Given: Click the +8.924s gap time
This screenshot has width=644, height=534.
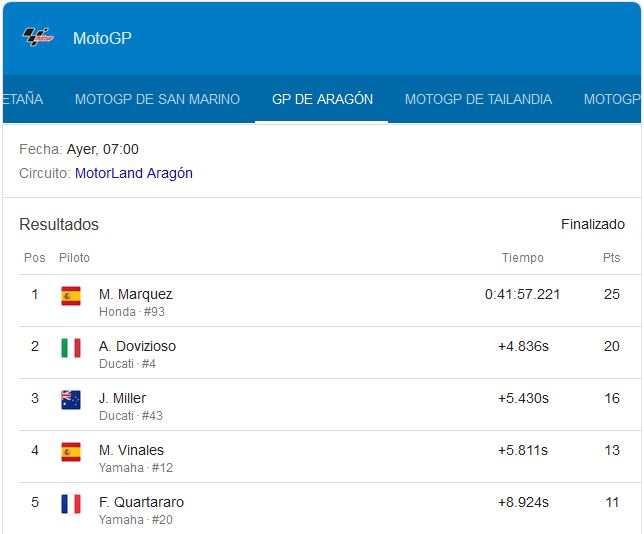Looking at the screenshot, I should click(523, 502).
